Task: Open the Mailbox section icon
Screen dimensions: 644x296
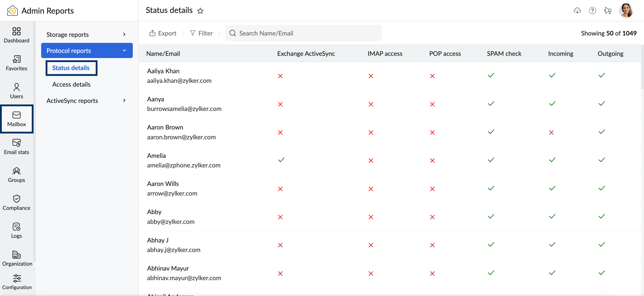Action: [x=16, y=115]
